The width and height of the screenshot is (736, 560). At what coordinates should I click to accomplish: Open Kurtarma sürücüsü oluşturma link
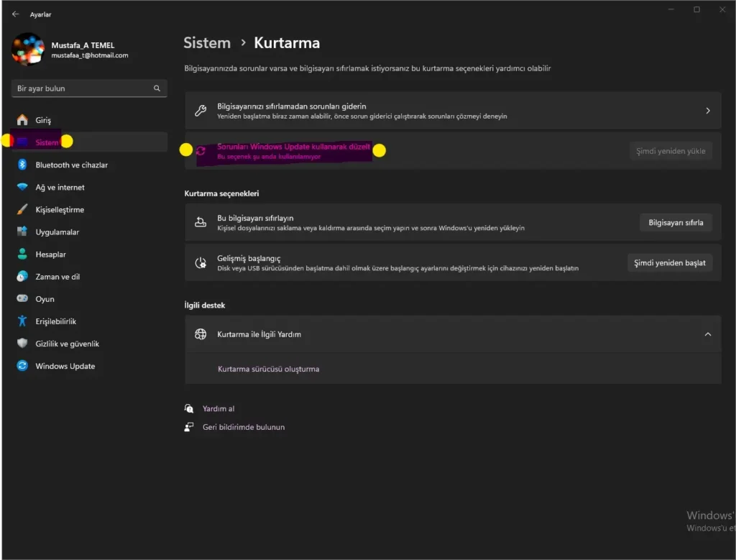(269, 369)
